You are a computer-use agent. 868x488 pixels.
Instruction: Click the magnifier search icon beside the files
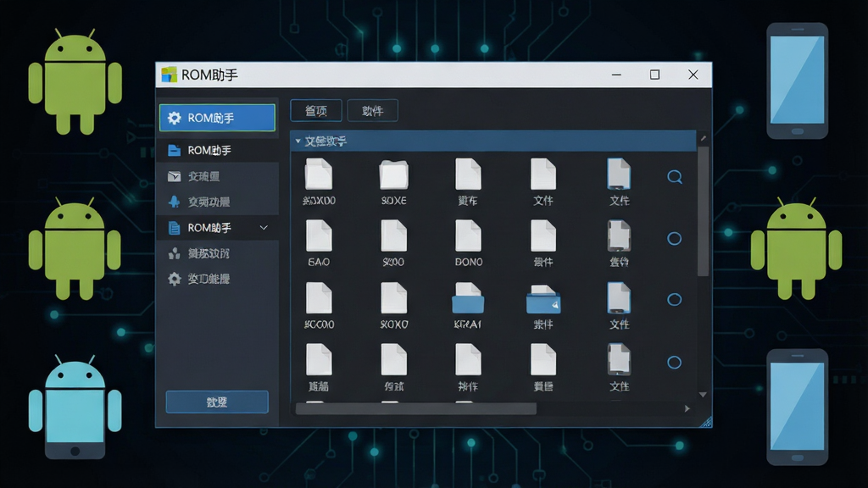click(674, 177)
